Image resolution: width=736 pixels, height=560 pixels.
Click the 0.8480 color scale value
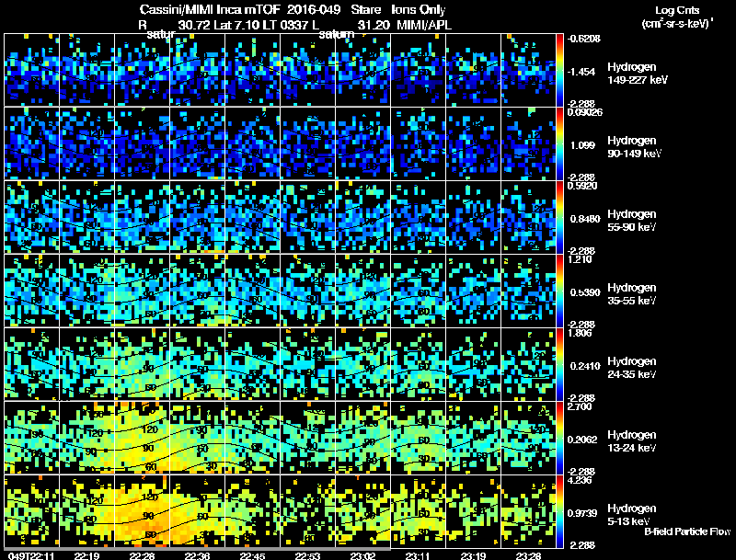pos(585,219)
